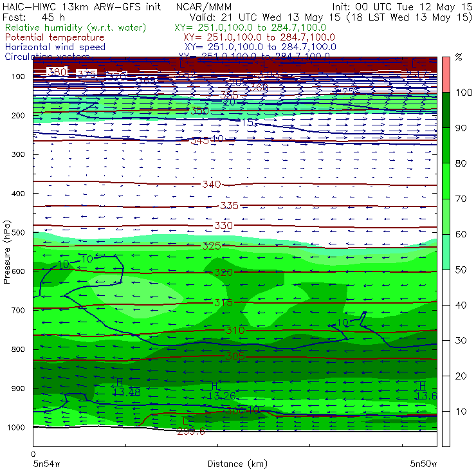Click the '320' potential temperature contour label
Image resolution: width=476 pixels, height=476 pixels.
pos(223,272)
